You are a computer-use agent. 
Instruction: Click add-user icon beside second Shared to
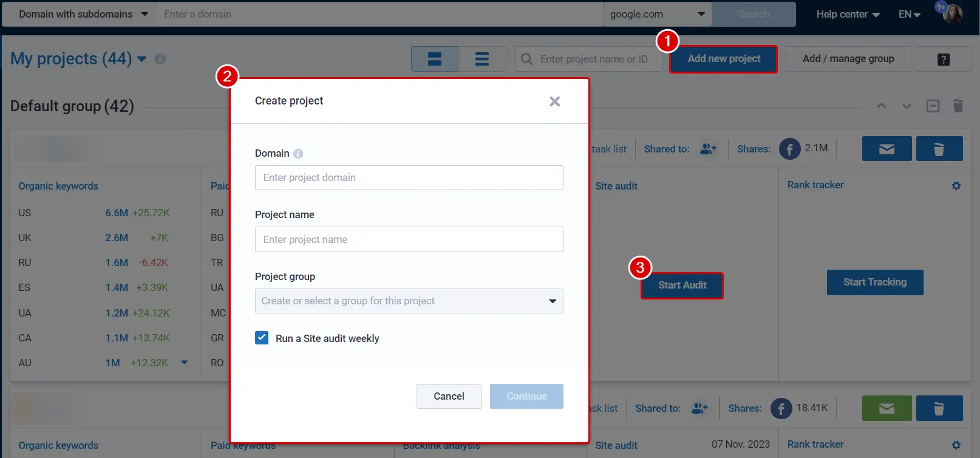pyautogui.click(x=700, y=408)
